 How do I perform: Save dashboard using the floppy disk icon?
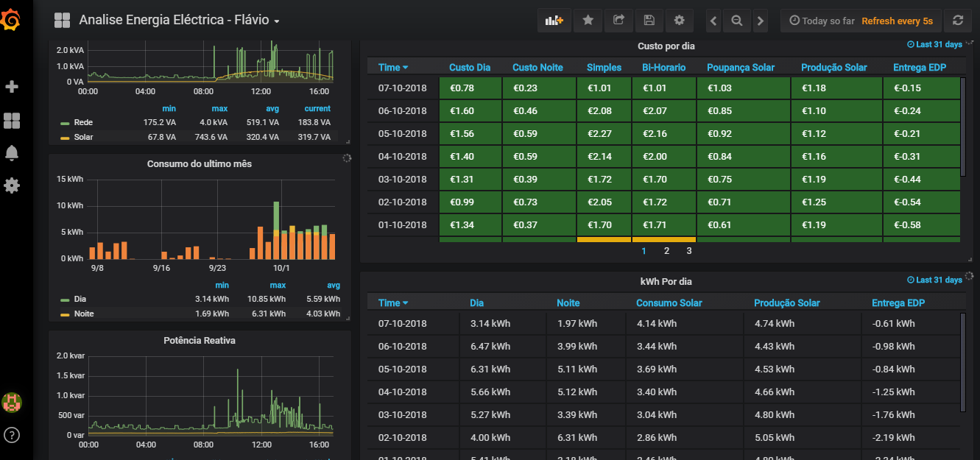click(x=649, y=21)
